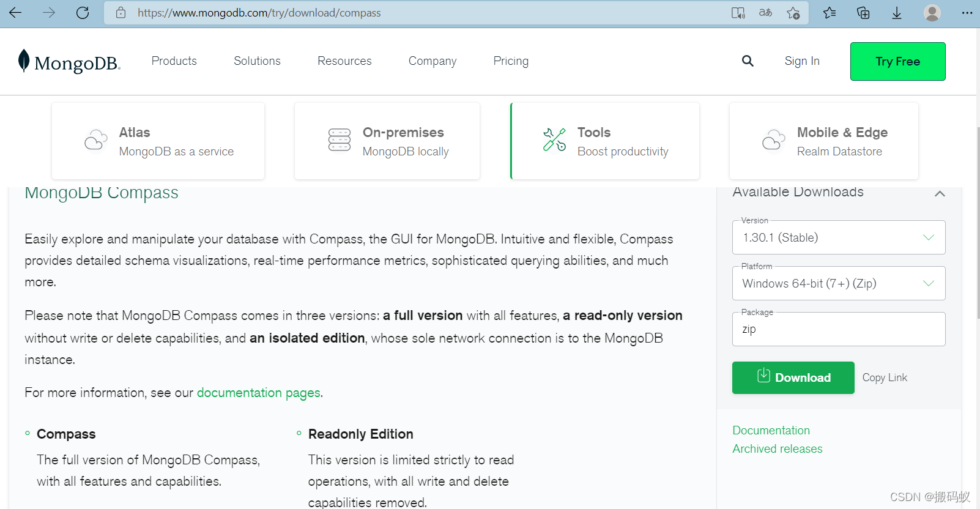Add this page to favorites

pyautogui.click(x=793, y=13)
